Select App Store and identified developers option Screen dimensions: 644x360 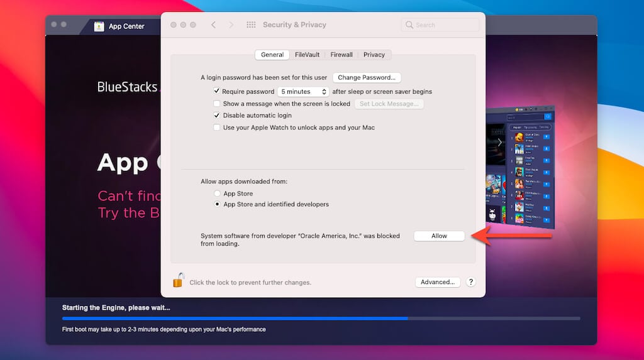tap(217, 204)
